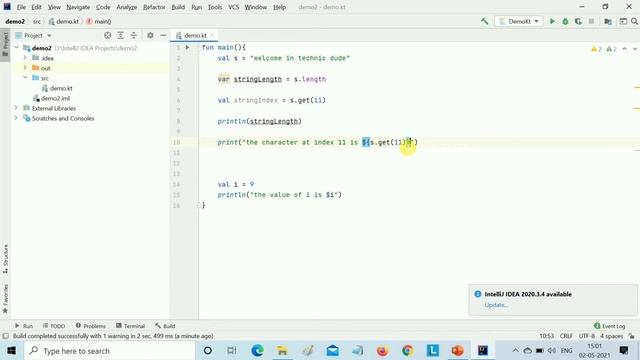Screen dimensions: 640x360
Task: Click the Update link in notification
Action: (496, 305)
